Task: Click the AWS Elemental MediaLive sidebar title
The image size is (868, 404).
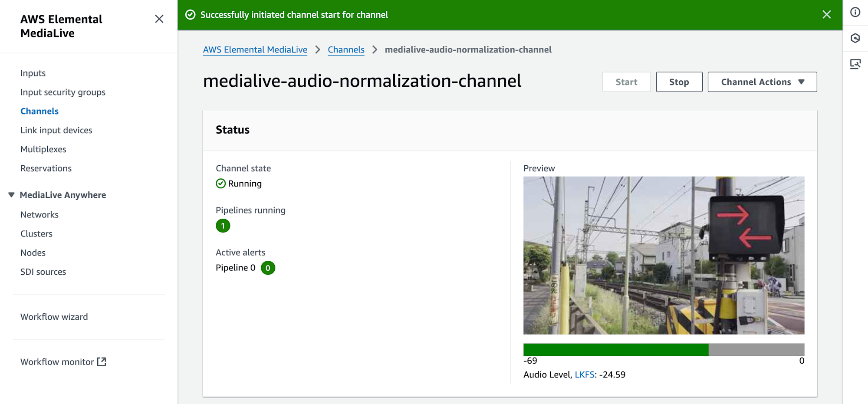Action: click(61, 26)
